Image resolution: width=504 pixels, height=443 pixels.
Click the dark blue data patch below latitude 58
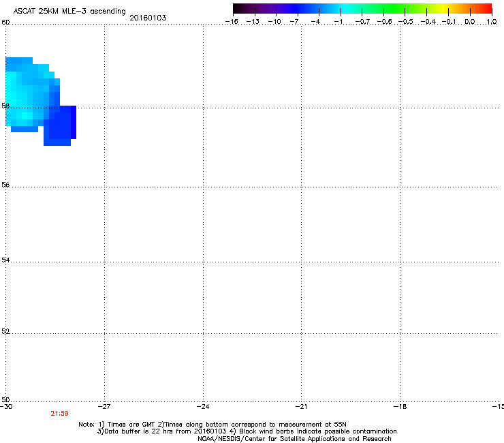tap(60, 125)
